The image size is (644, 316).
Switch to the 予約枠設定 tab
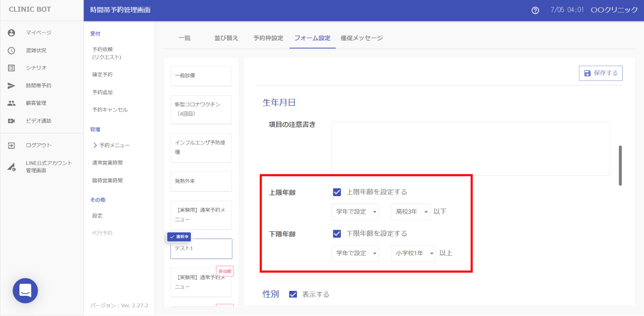(268, 38)
